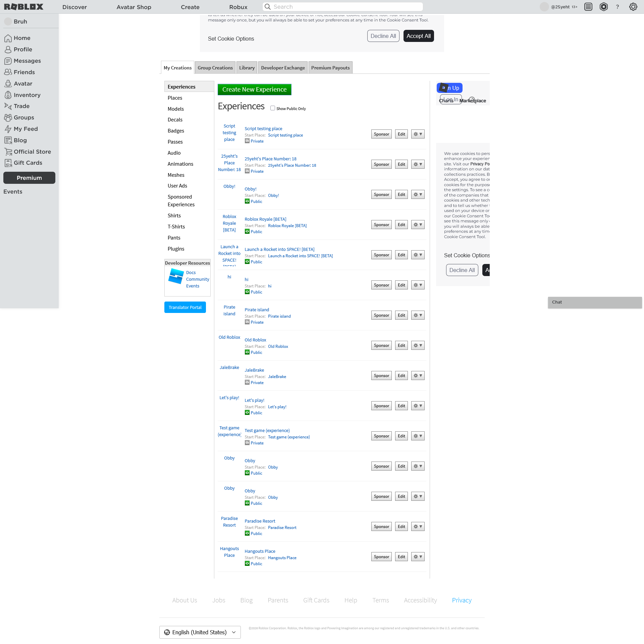Click the Translator Portal button
This screenshot has height=644, width=644.
point(185,307)
